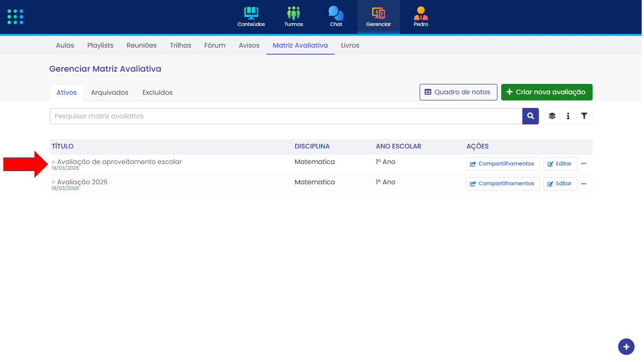The width and height of the screenshot is (644, 362).
Task: Click the Gerenciar Matriz Avaliativa heading
Action: [105, 69]
